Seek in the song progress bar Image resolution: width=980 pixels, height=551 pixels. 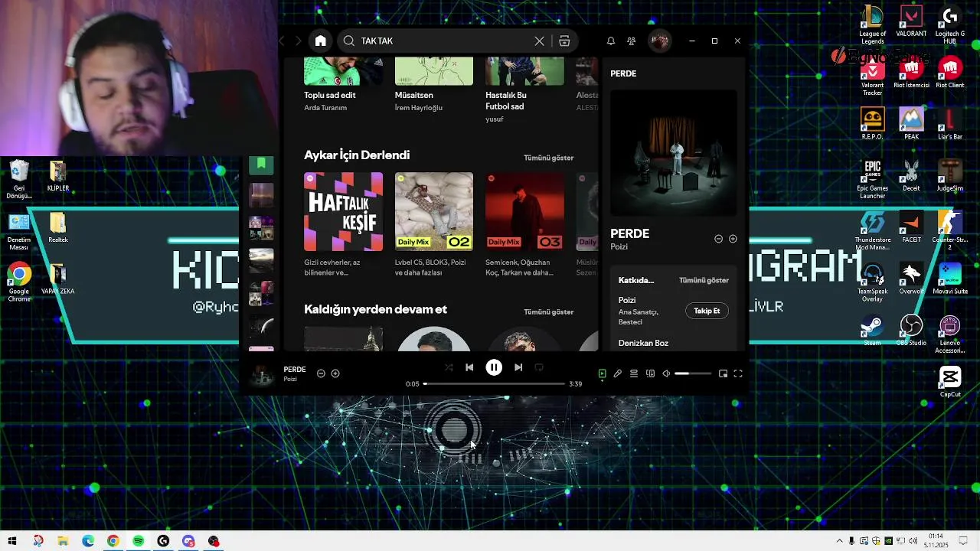coord(494,383)
